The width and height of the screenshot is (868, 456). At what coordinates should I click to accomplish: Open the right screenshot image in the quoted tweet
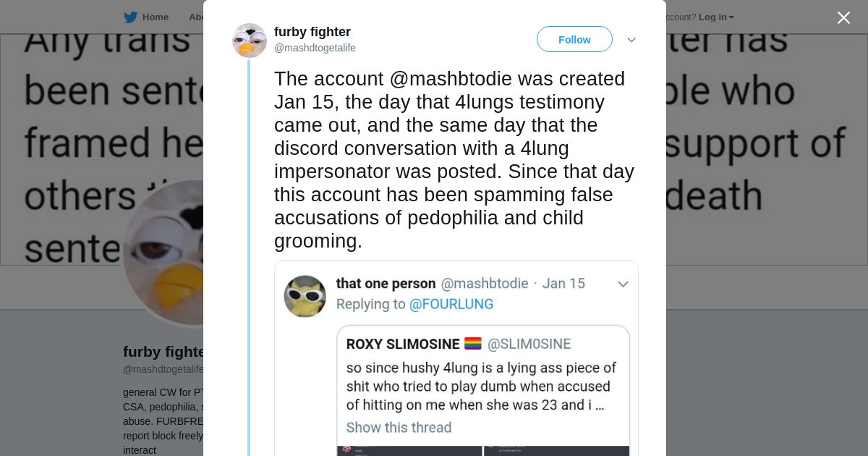556,450
